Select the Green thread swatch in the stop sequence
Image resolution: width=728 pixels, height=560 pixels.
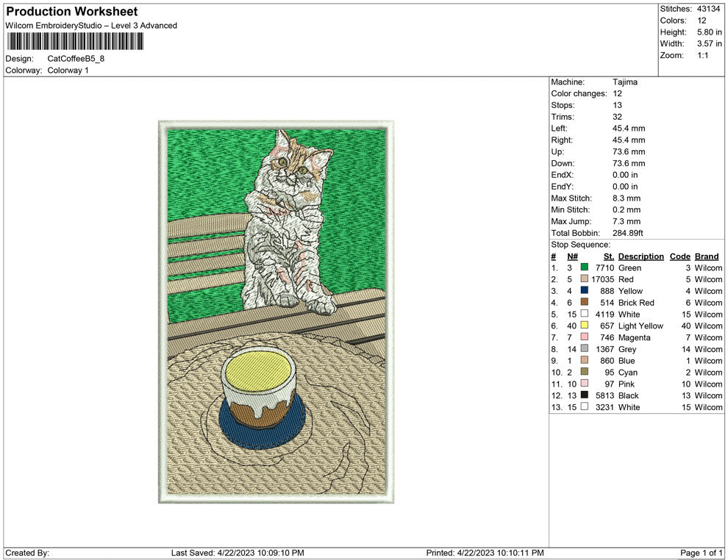click(584, 268)
